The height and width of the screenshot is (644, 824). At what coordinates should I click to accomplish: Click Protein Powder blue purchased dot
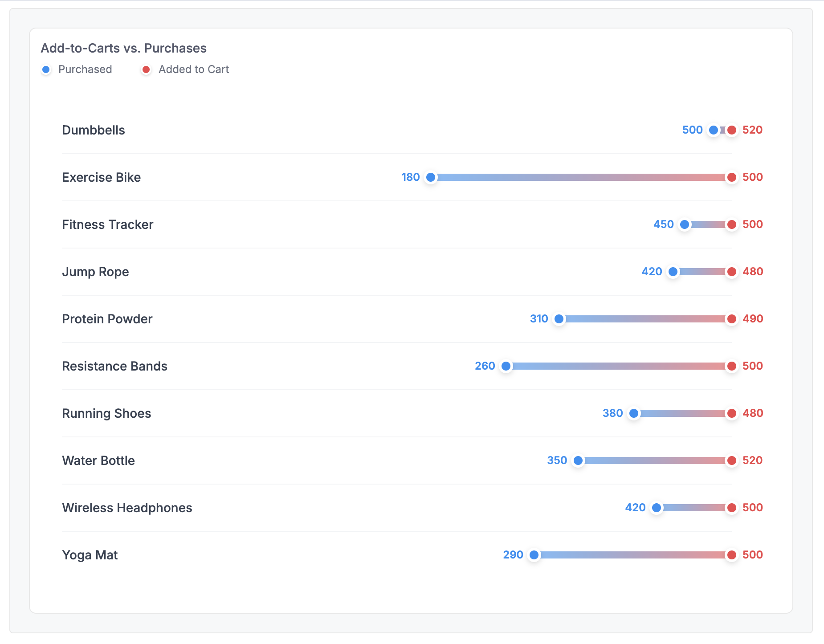[x=559, y=319]
